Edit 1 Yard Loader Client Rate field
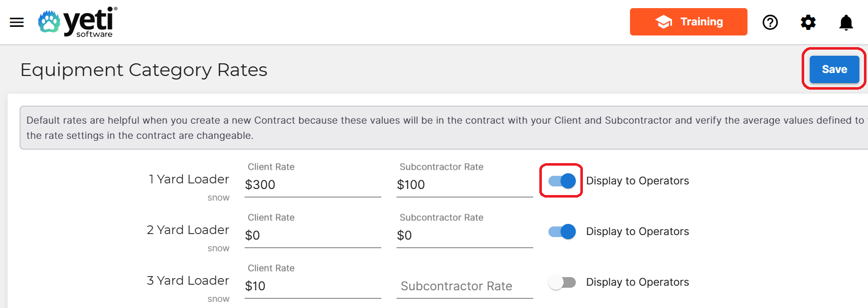This screenshot has width=868, height=308. tap(312, 185)
